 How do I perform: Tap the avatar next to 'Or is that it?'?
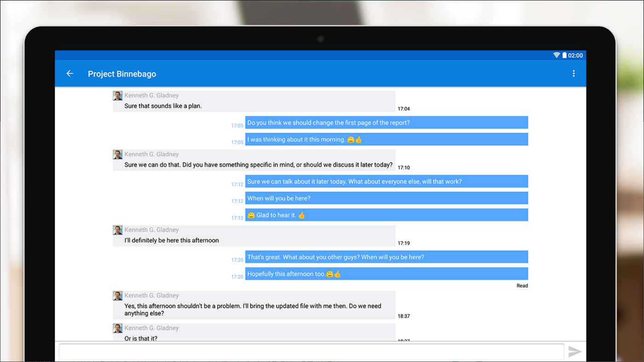click(x=117, y=328)
